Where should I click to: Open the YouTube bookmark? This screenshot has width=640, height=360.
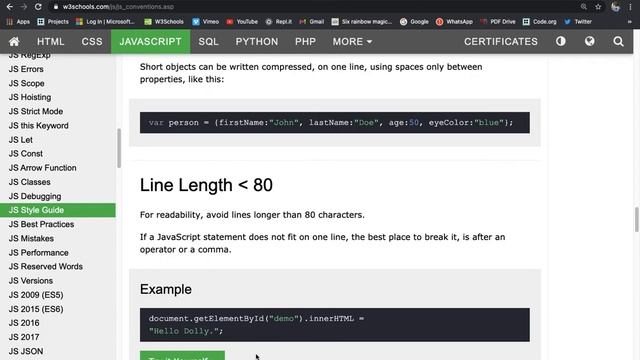click(242, 22)
